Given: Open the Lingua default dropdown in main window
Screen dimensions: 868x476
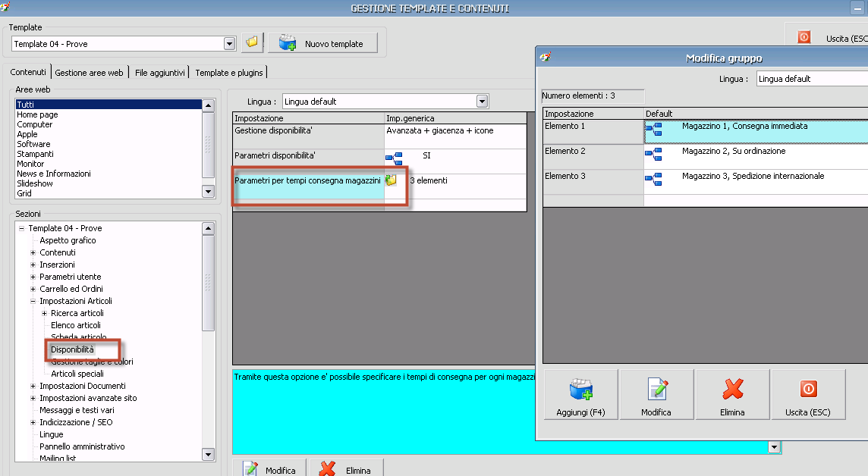Looking at the screenshot, I should coord(482,101).
